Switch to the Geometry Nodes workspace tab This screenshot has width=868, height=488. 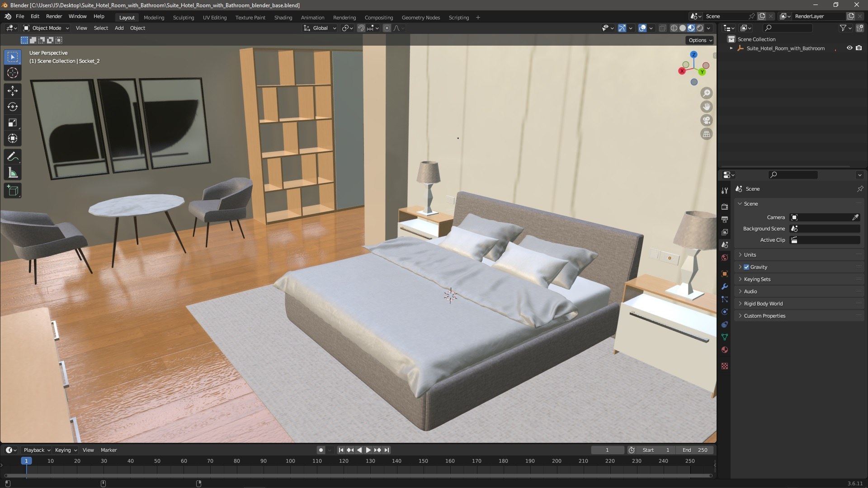tap(420, 18)
